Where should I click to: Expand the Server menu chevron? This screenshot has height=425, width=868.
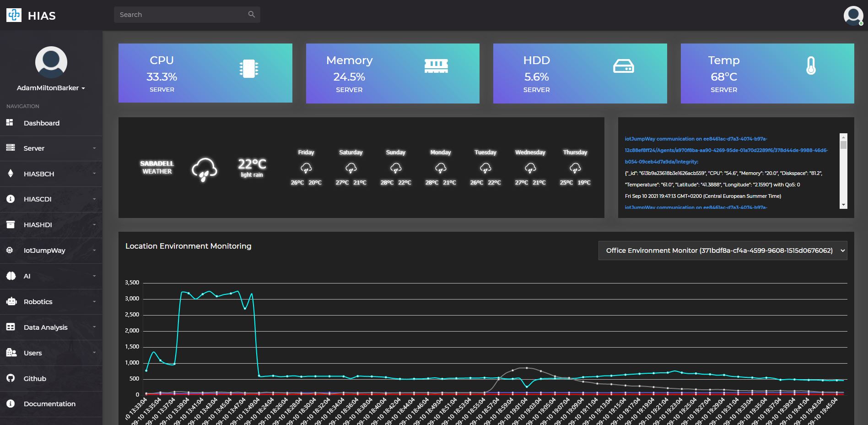click(94, 148)
